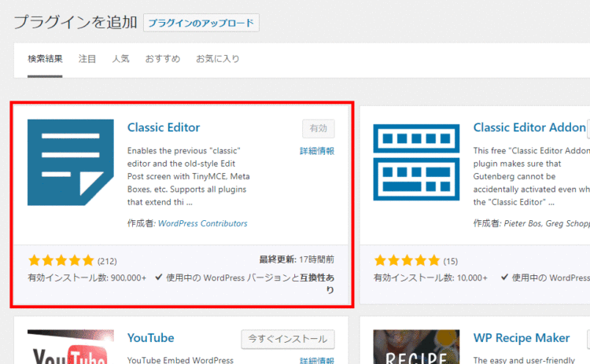The image size is (590, 364).
Task: Open the Classic Editor title link
Action: (x=164, y=127)
